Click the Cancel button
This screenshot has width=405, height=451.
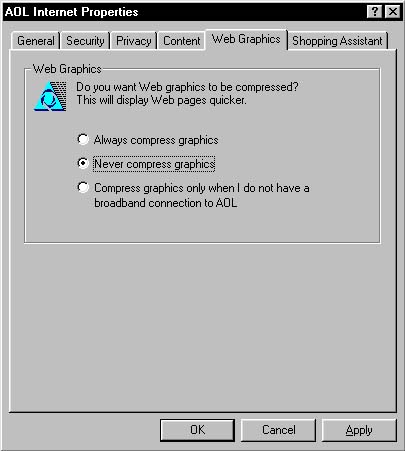pos(278,430)
